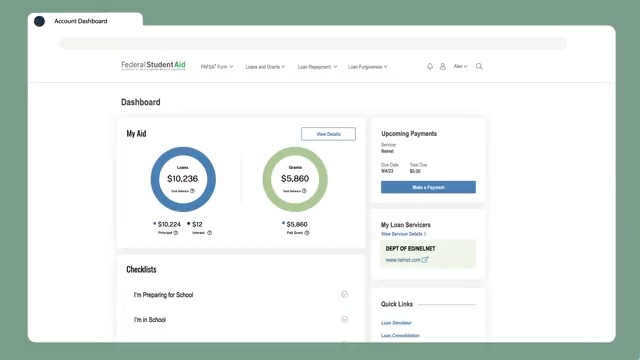Click the My Loan Servicers heading
Viewport: 640px width, 360px height.
pyautogui.click(x=406, y=225)
